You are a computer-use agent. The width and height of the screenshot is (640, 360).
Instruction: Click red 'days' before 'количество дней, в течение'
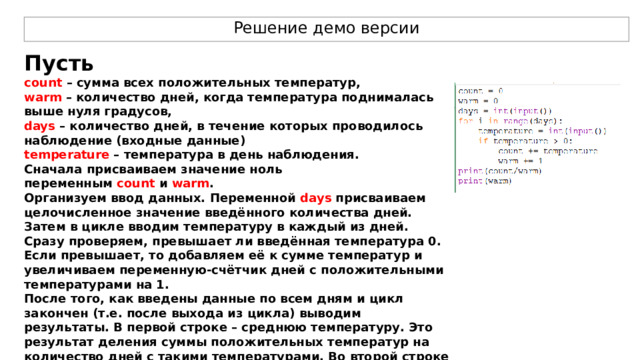point(40,126)
